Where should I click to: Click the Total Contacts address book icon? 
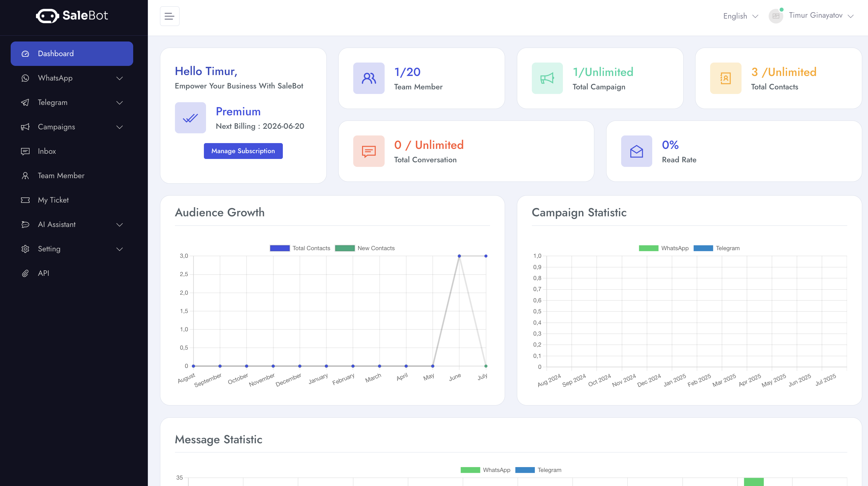(x=725, y=78)
